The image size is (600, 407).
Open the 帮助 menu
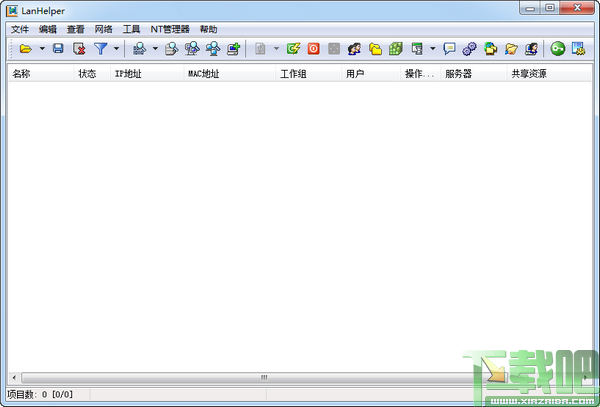click(x=209, y=29)
